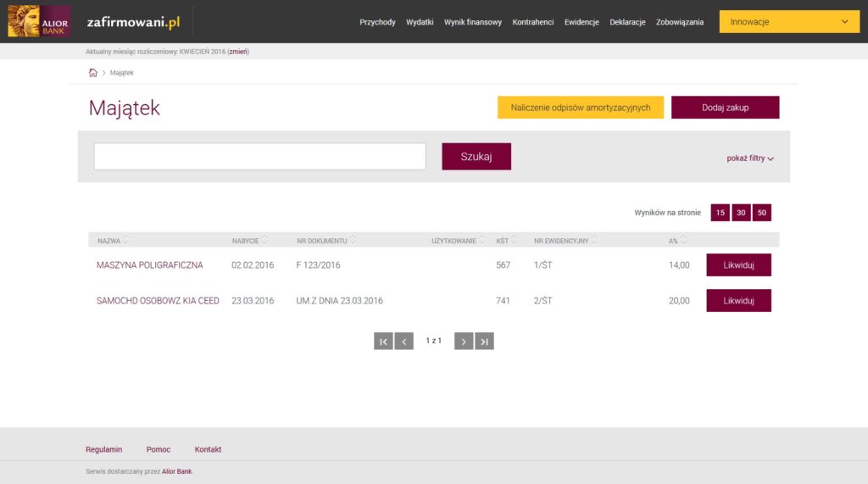
Task: Click 'zmień' to change accounting month
Action: [237, 52]
